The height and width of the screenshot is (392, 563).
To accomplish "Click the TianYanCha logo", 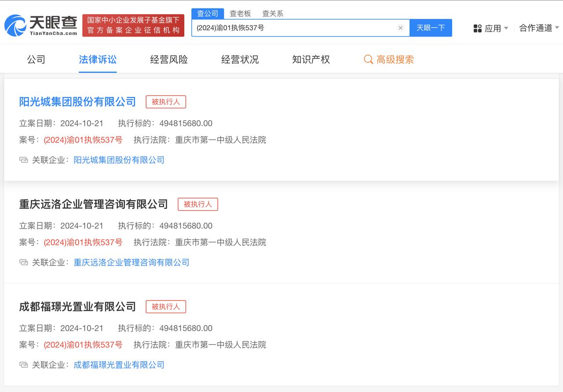I will pyautogui.click(x=41, y=25).
